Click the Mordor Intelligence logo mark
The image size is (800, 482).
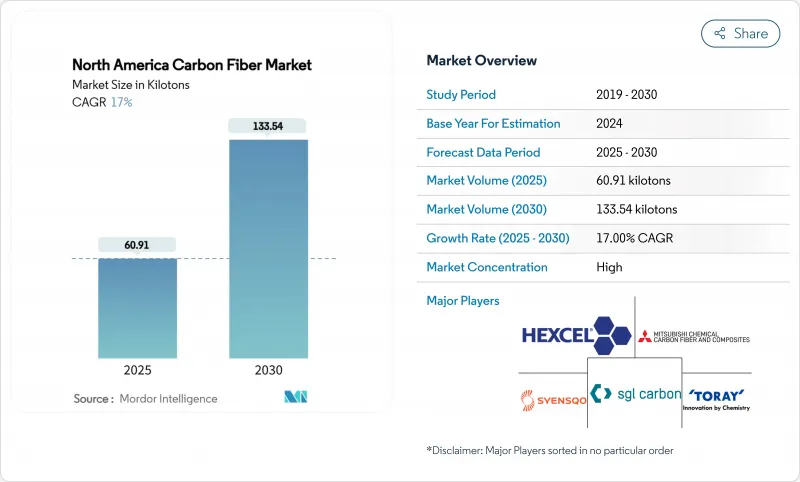click(x=295, y=398)
